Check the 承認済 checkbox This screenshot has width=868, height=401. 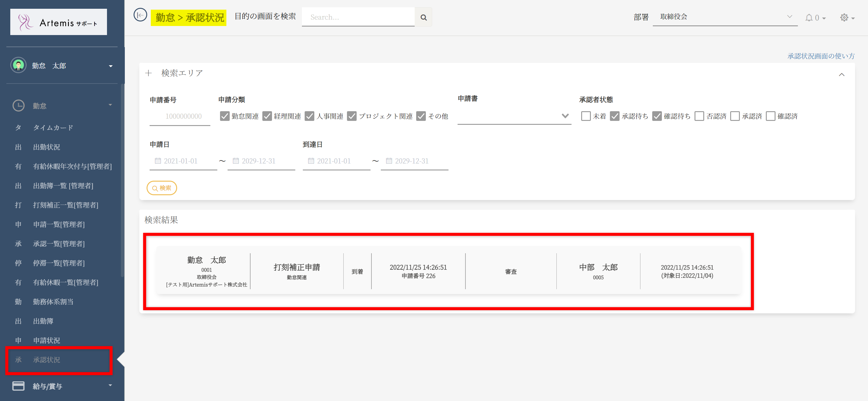(734, 116)
